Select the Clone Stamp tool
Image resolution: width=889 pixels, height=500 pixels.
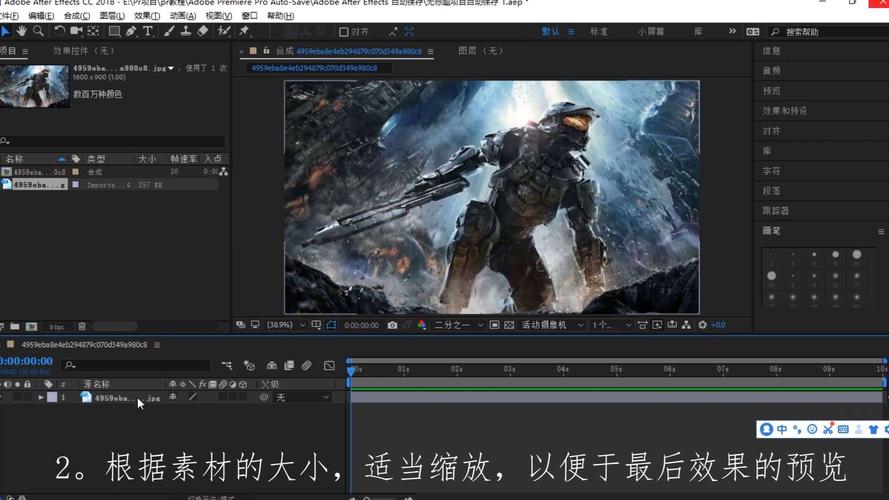click(185, 31)
